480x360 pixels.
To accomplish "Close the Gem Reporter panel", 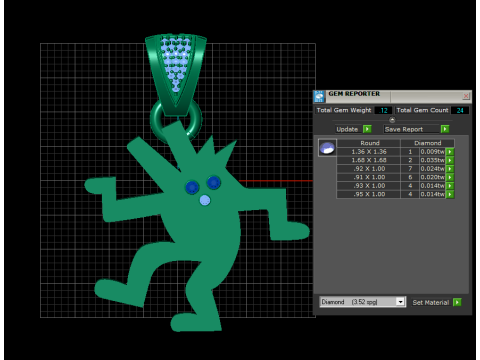I will pos(466,96).
